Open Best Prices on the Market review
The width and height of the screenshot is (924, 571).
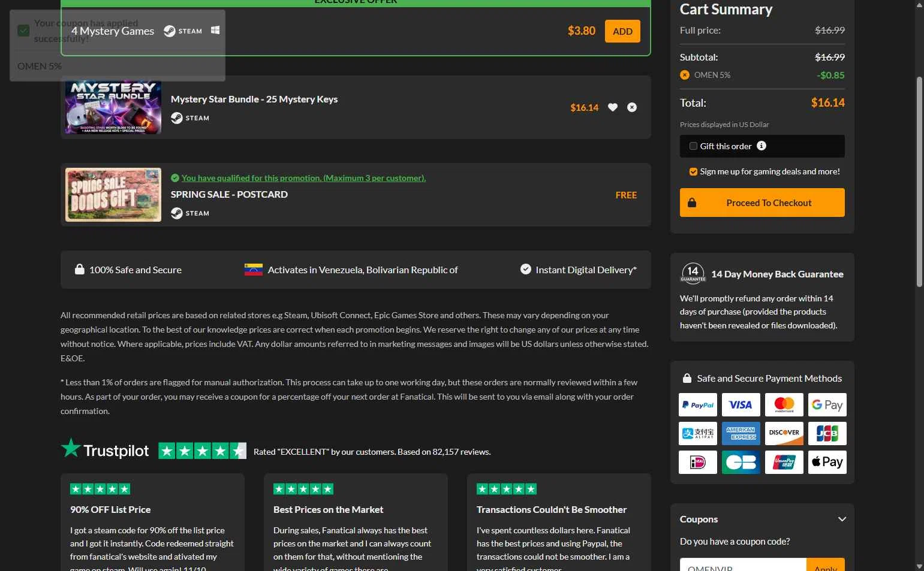(x=328, y=509)
